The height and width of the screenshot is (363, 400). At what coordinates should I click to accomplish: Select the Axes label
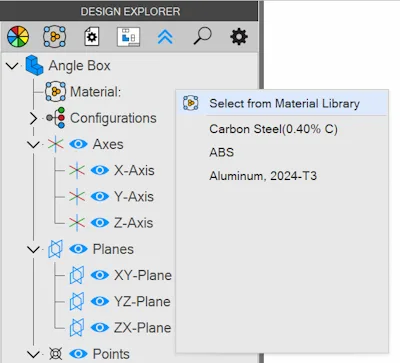tap(108, 144)
